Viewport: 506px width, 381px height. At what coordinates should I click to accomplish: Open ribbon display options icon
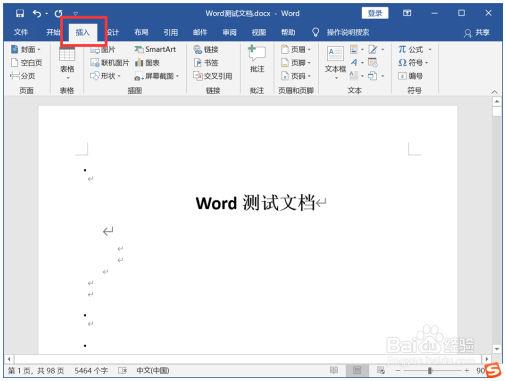407,13
